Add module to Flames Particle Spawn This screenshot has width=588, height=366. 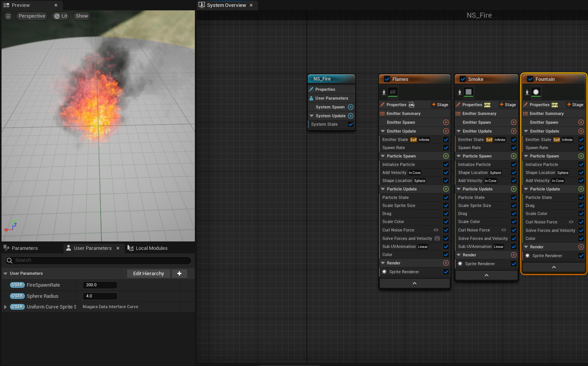(x=446, y=156)
